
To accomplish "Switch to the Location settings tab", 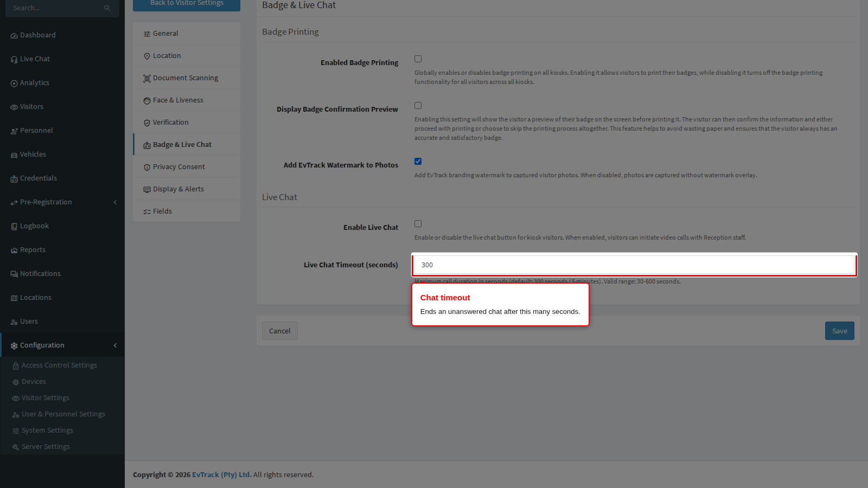I will coord(187,55).
